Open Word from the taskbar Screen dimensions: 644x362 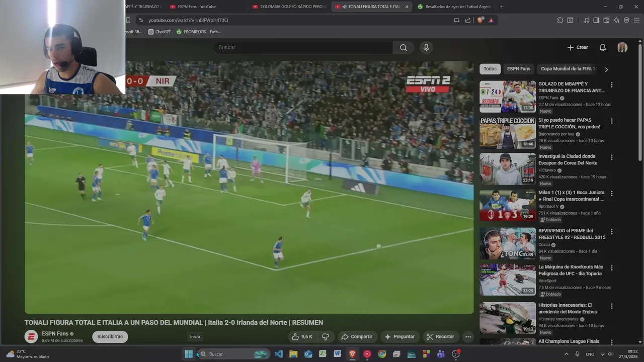click(338, 354)
